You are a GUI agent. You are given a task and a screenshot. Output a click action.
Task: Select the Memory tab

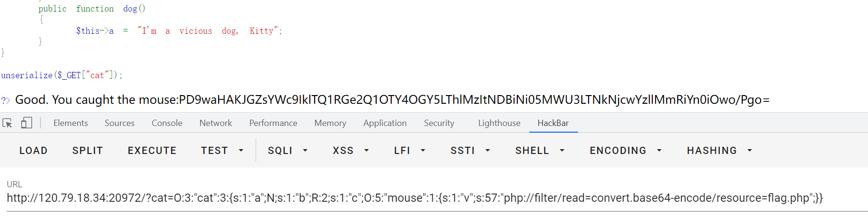click(x=330, y=123)
